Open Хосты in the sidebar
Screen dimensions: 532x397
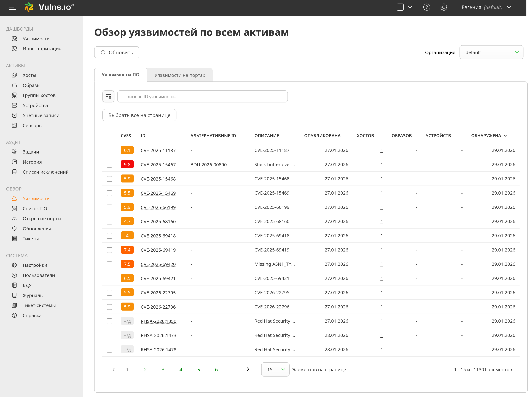pyautogui.click(x=29, y=75)
